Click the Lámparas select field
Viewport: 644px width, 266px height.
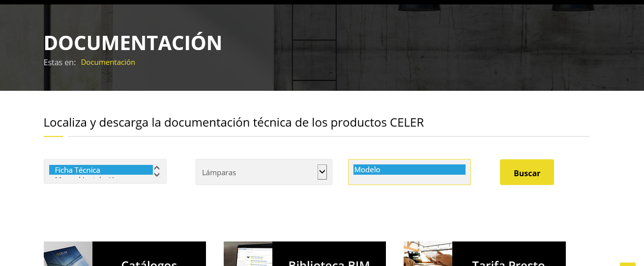pos(263,172)
